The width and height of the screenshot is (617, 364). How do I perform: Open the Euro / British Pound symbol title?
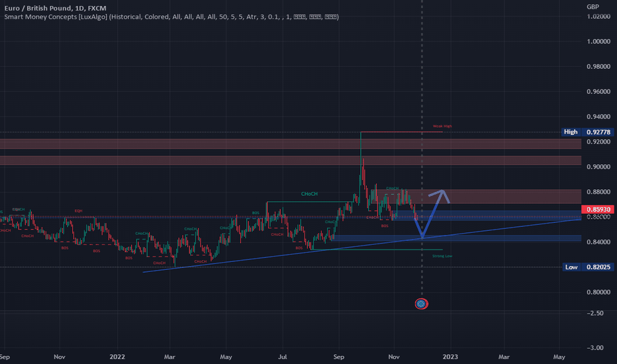pos(55,8)
